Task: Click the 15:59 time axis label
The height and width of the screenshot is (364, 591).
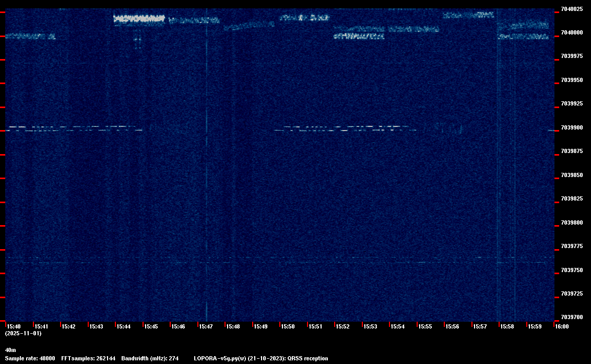Action: [x=535, y=326]
